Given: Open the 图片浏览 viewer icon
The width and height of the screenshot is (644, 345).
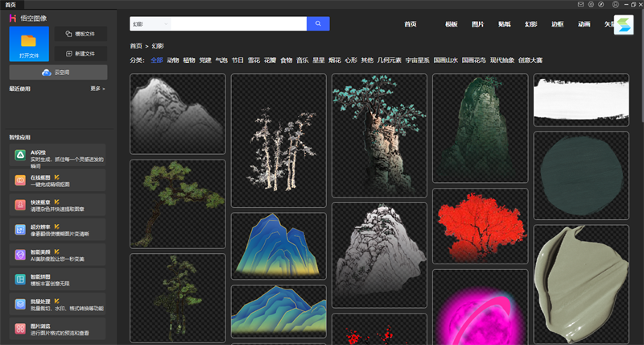Looking at the screenshot, I should 19,329.
